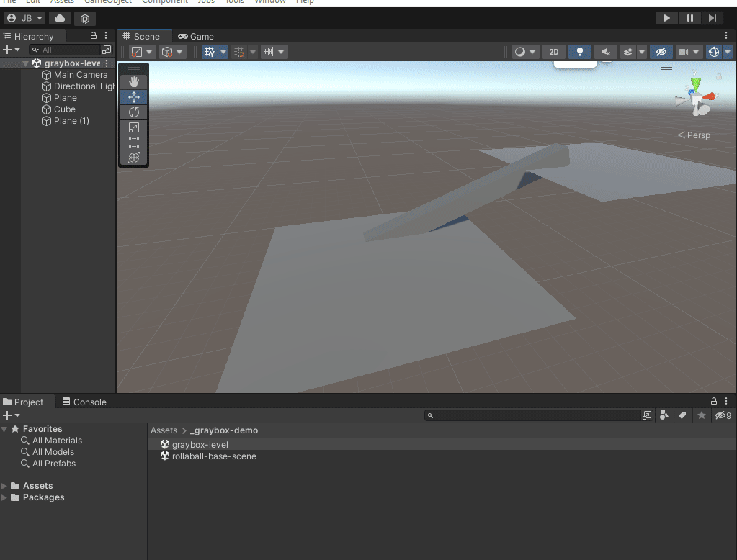Toggle scene audio mute button

606,52
